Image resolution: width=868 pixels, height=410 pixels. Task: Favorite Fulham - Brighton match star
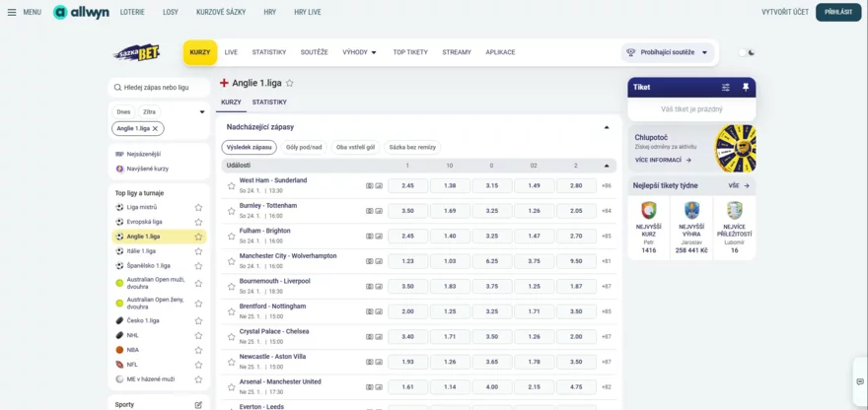tap(232, 237)
